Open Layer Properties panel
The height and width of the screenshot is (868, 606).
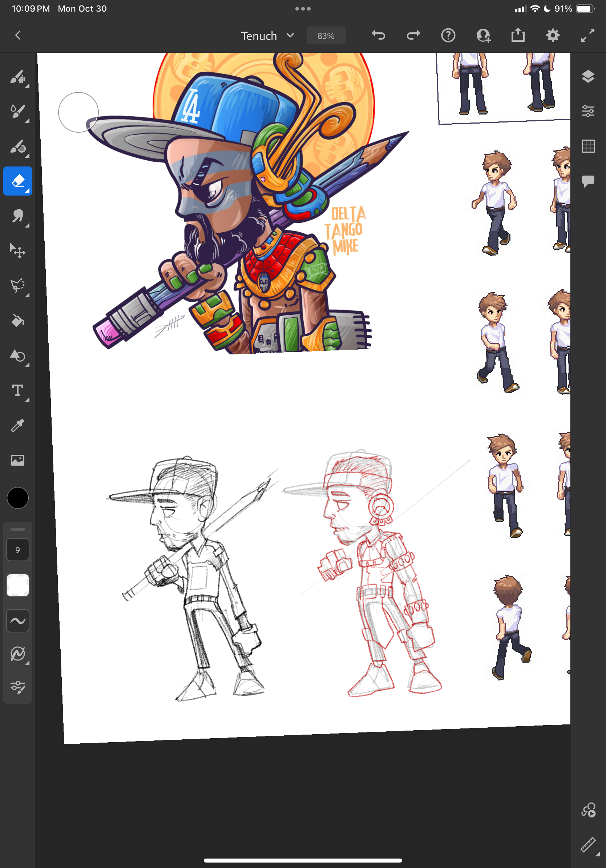[588, 111]
